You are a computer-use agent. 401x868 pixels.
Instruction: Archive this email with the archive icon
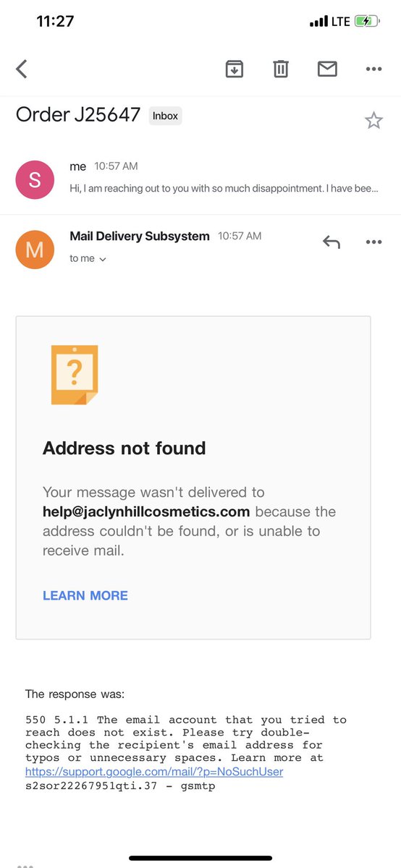pyautogui.click(x=235, y=69)
